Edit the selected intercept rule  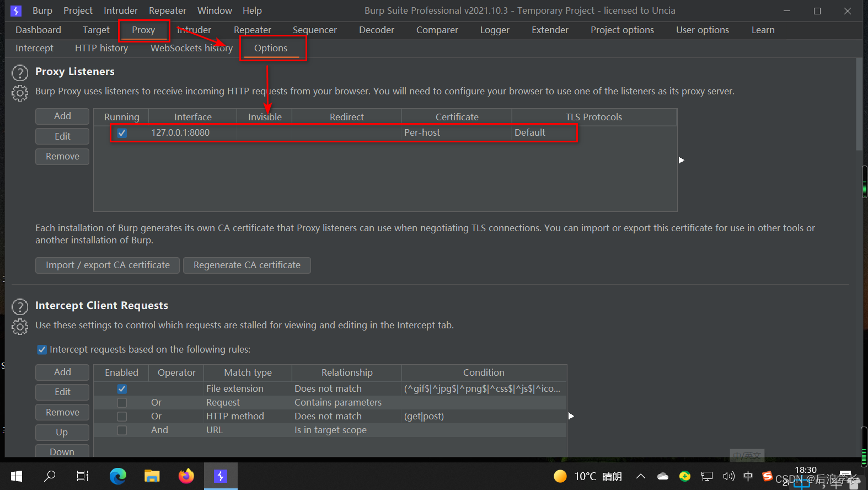62,392
